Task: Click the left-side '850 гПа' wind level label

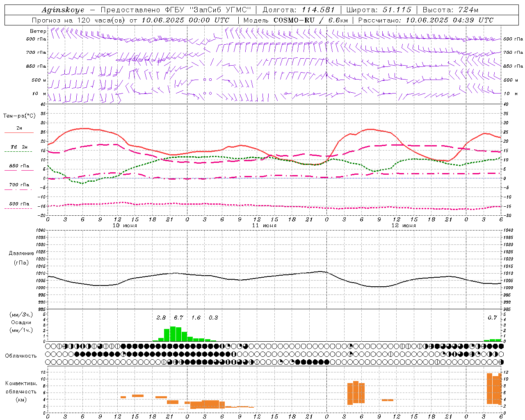Action: pos(36,66)
